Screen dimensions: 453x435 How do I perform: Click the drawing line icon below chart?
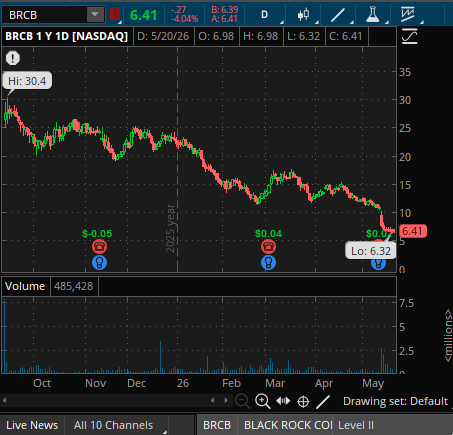(x=322, y=401)
